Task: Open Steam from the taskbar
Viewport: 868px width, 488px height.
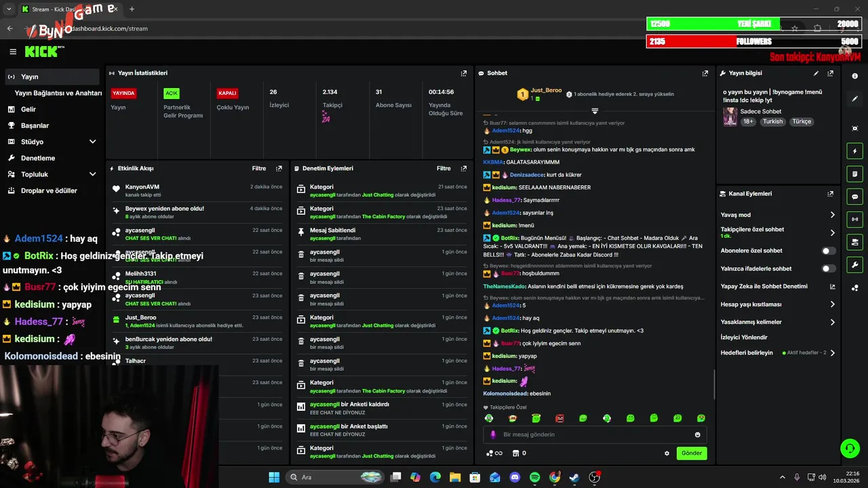Action: 574,477
